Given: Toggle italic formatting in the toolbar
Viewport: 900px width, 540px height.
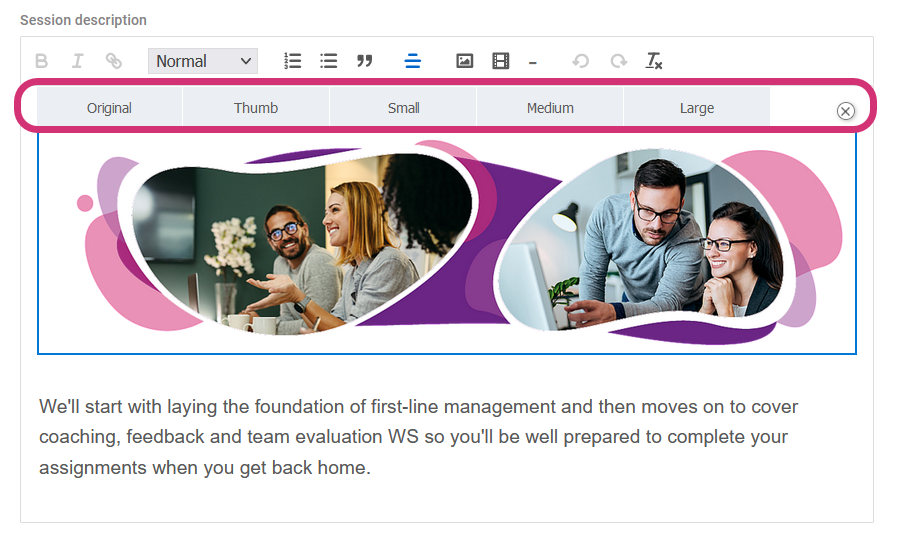Looking at the screenshot, I should [x=77, y=61].
